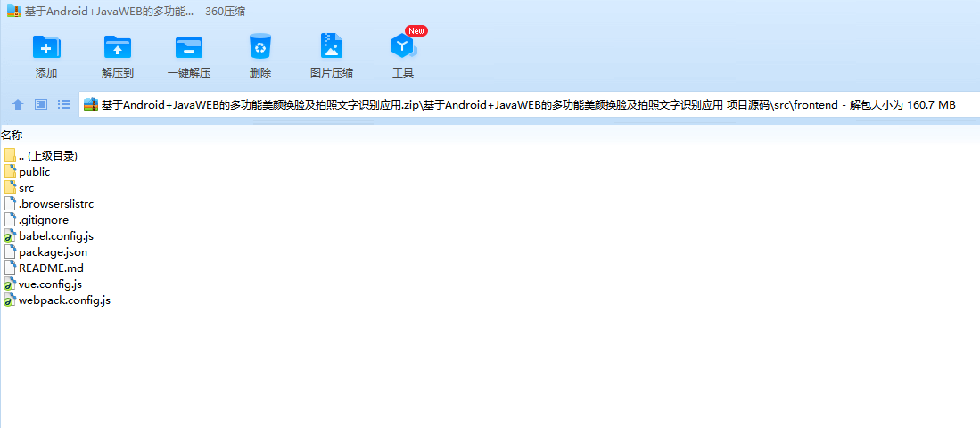Click the package.json file icon
Screen dimensions: 980x428
10,251
